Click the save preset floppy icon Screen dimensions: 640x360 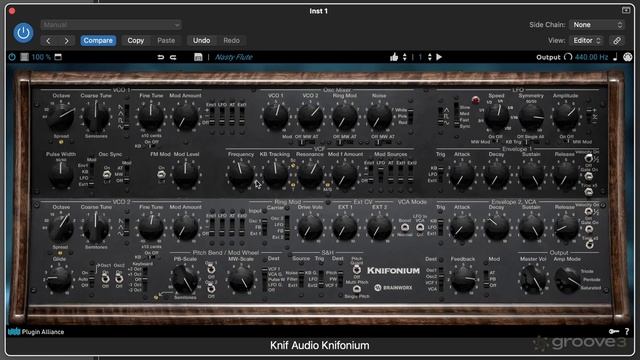pyautogui.click(x=198, y=57)
